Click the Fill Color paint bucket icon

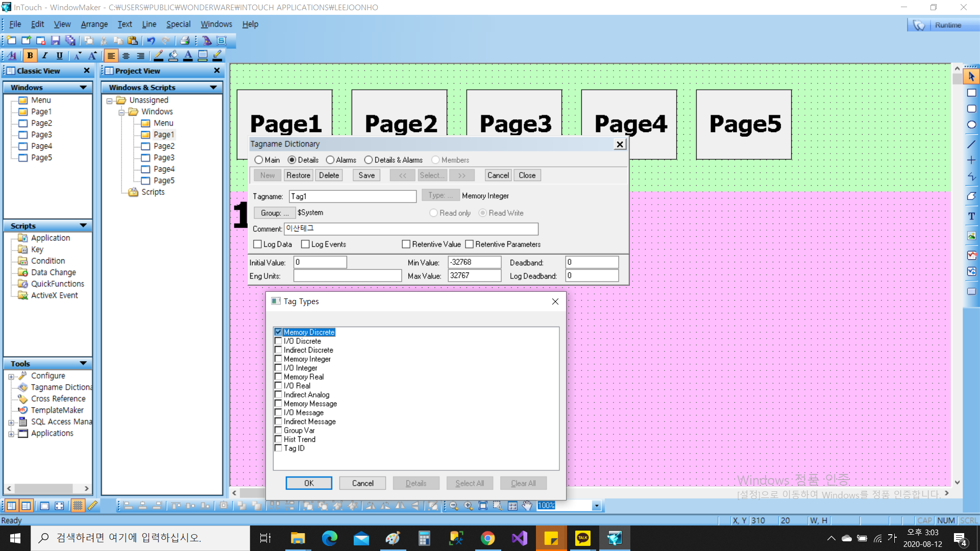tap(174, 56)
